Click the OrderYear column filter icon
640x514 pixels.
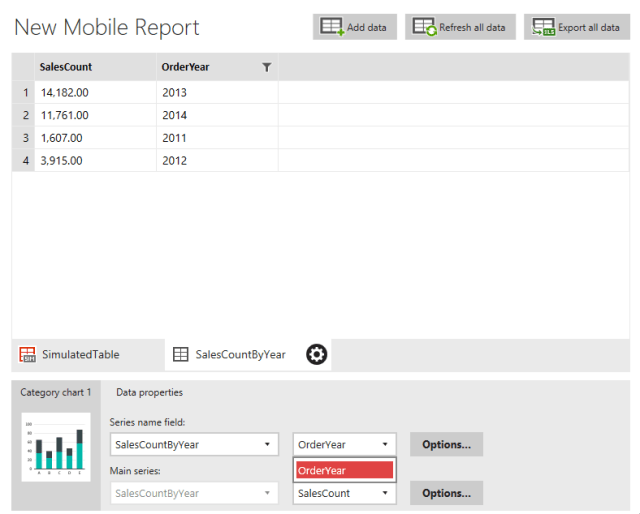[x=266, y=68]
